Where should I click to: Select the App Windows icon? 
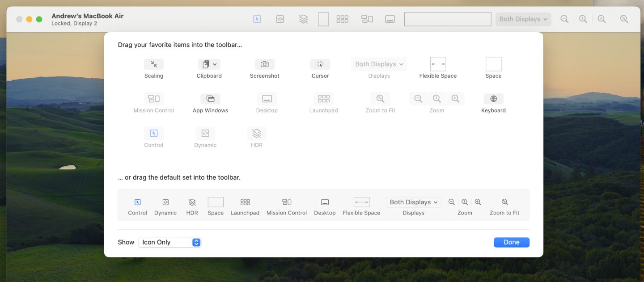pos(210,99)
